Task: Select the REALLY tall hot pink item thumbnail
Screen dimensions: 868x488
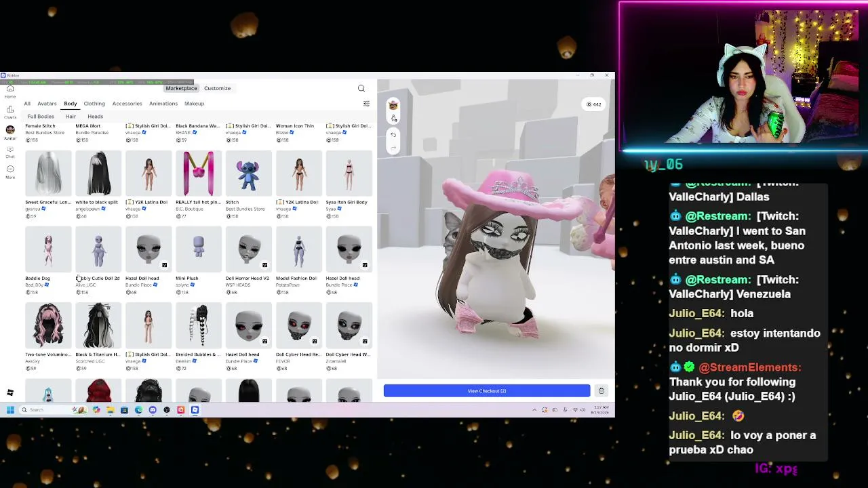Action: tap(199, 174)
